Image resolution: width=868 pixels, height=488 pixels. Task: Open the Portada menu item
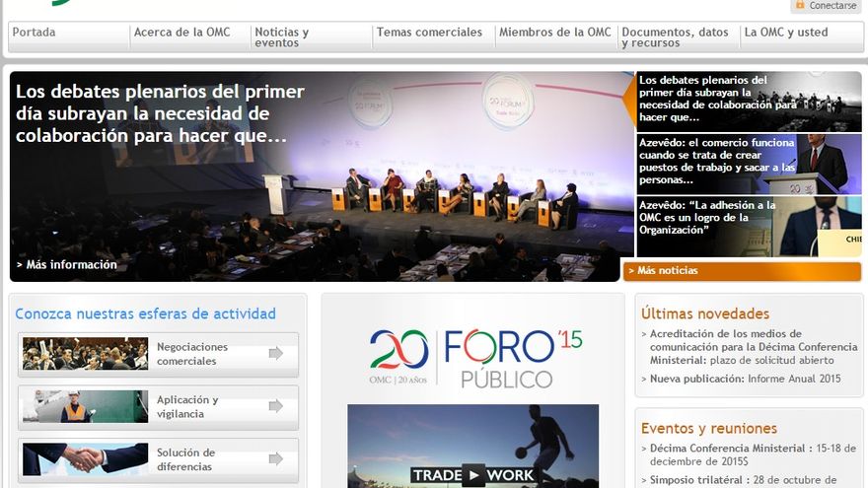click(35, 33)
